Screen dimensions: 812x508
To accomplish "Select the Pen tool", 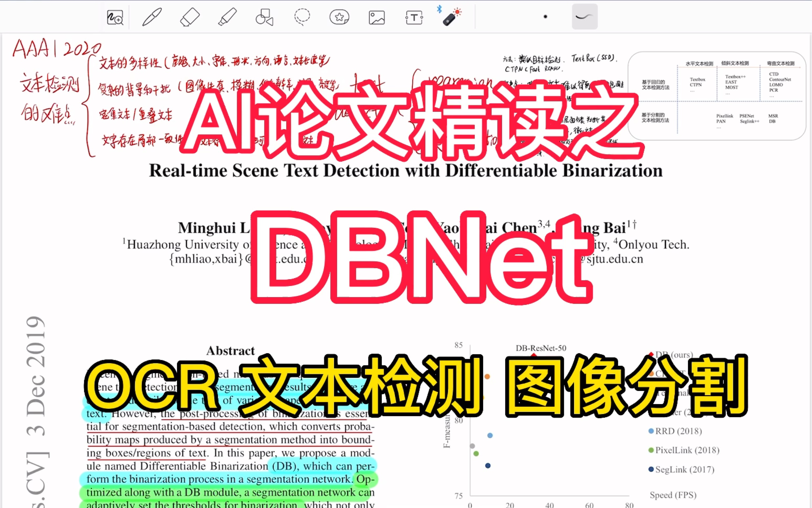I will click(152, 17).
